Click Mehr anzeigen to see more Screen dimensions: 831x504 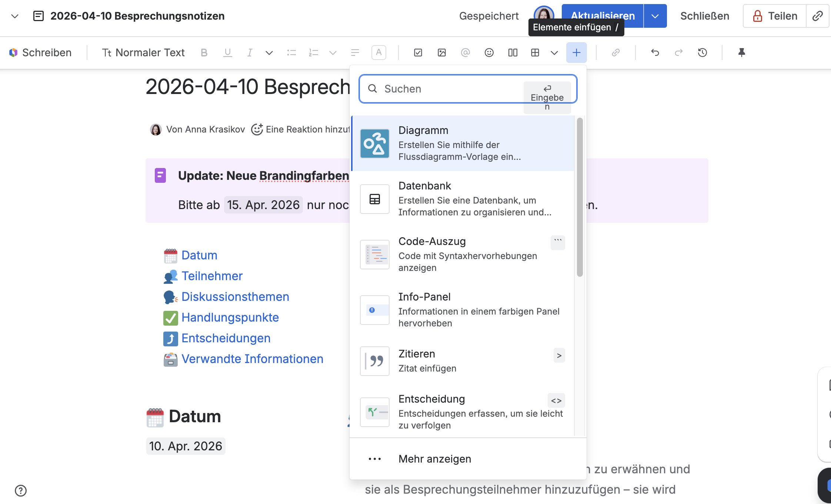(x=468, y=459)
